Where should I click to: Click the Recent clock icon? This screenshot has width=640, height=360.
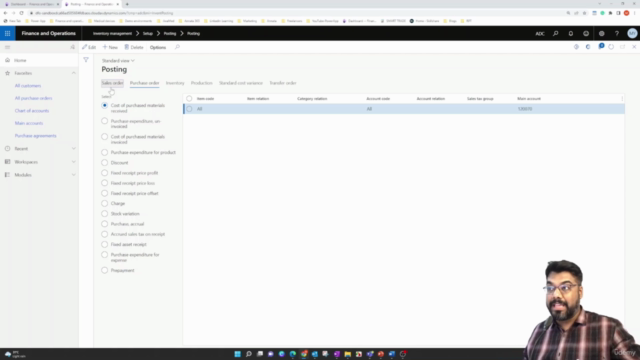click(x=7, y=149)
